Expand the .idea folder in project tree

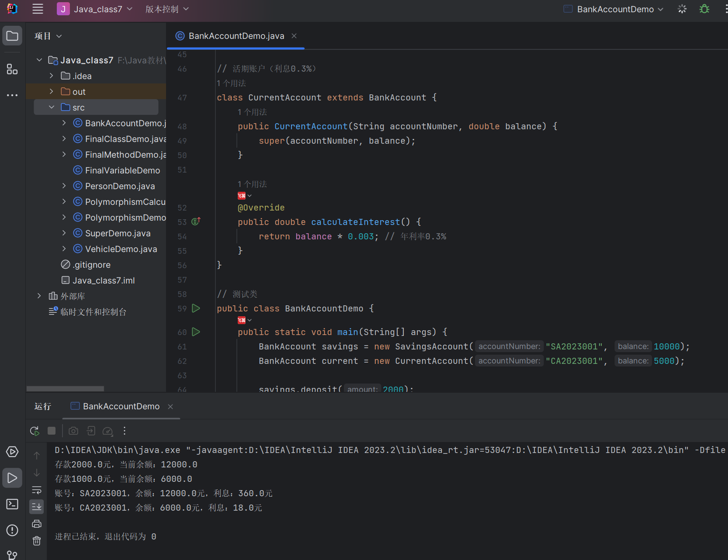[52, 76]
